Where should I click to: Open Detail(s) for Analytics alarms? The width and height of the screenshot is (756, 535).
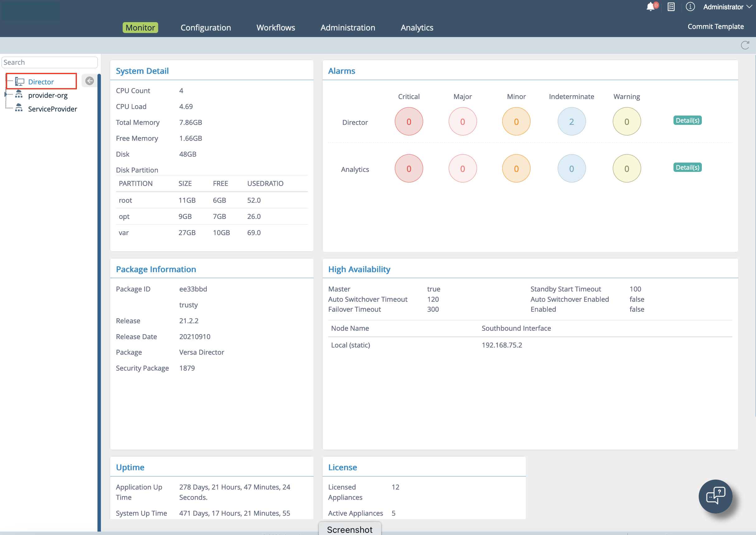(687, 168)
